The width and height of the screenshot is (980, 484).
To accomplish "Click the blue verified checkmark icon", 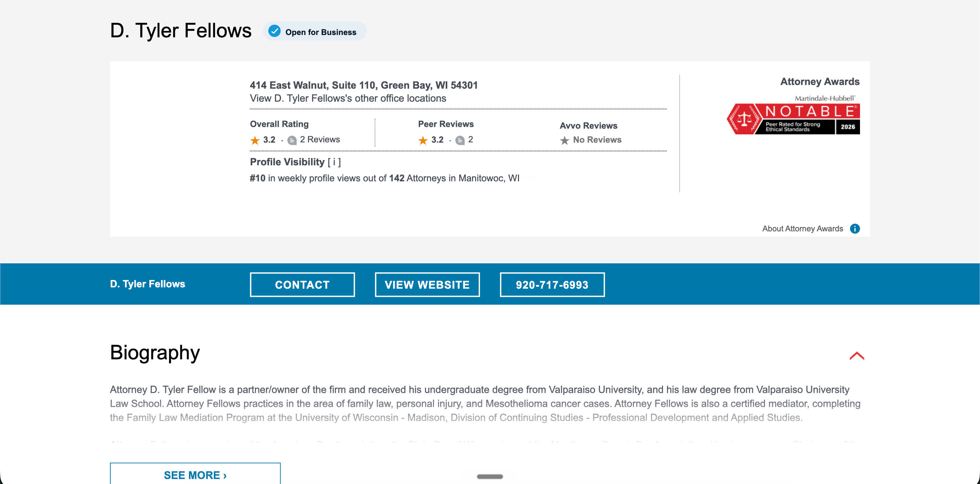I will [274, 31].
